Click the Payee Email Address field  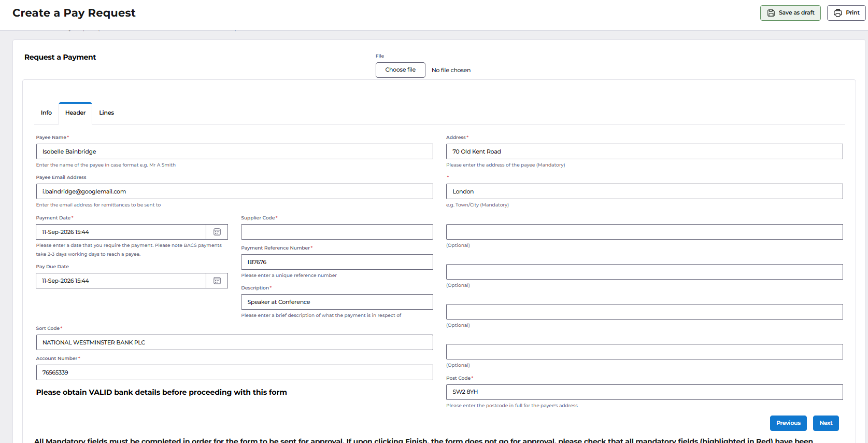pos(235,191)
